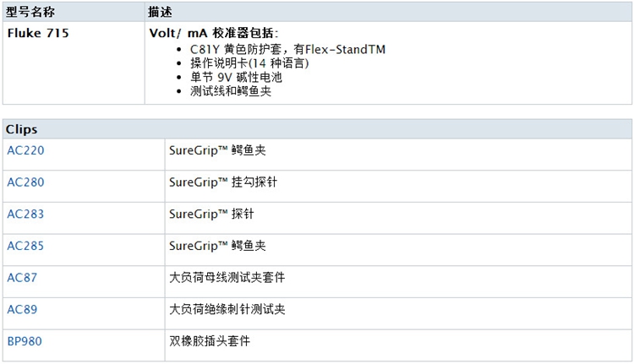The image size is (634, 364).
Task: Open the AC89 accessory link
Action: click(22, 309)
